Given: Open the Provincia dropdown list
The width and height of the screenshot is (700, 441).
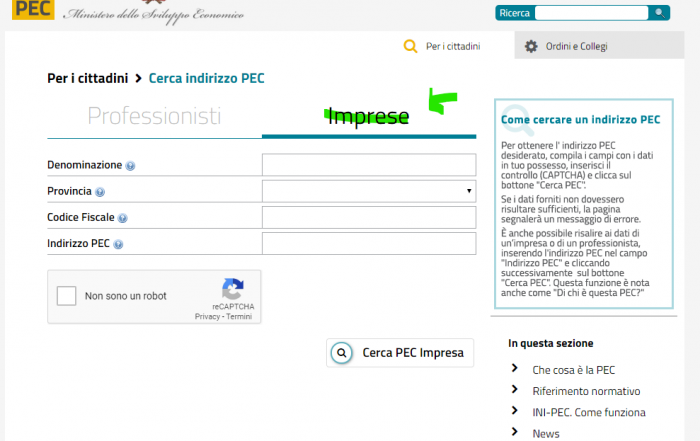Looking at the screenshot, I should [x=369, y=191].
